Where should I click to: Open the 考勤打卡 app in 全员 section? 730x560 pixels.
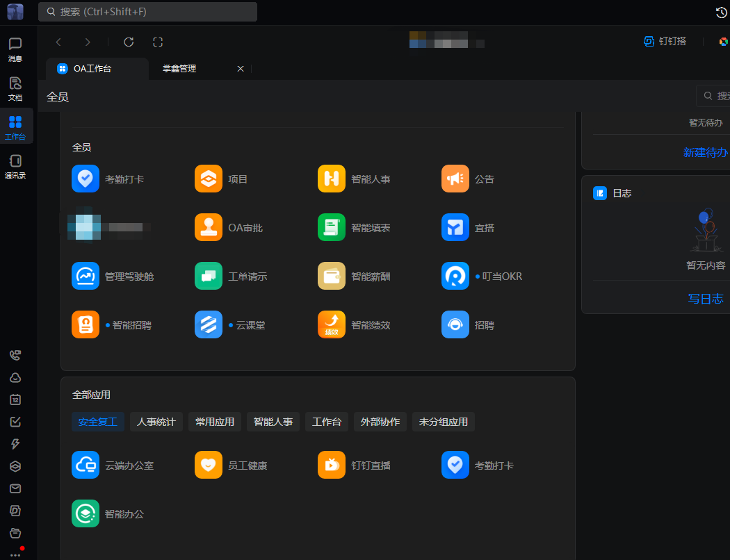[x=86, y=179]
